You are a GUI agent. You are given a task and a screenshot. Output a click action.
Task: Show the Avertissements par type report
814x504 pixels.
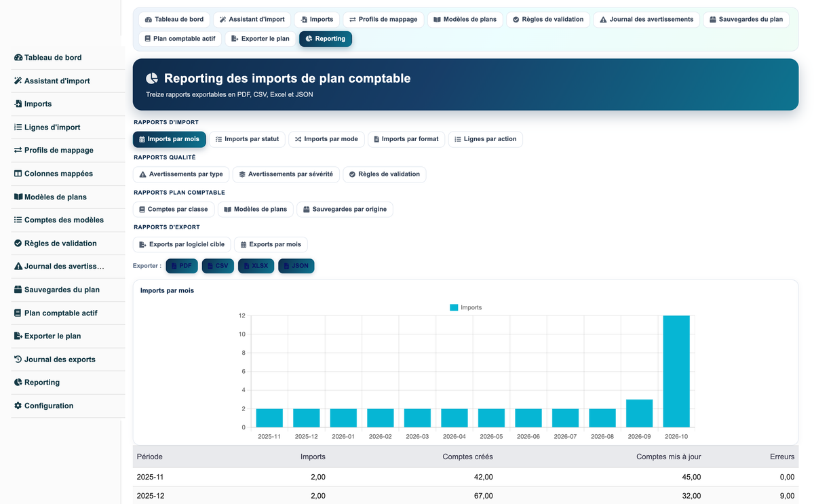[181, 174]
